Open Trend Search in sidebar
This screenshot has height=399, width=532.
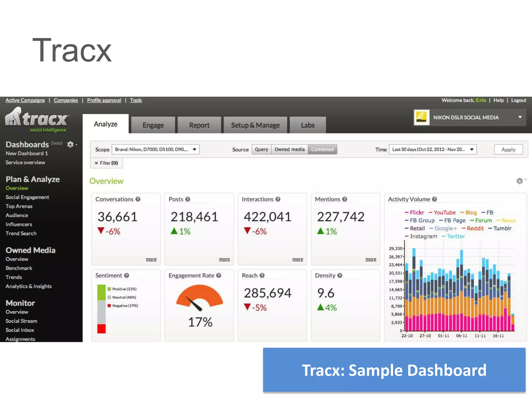[x=21, y=234]
